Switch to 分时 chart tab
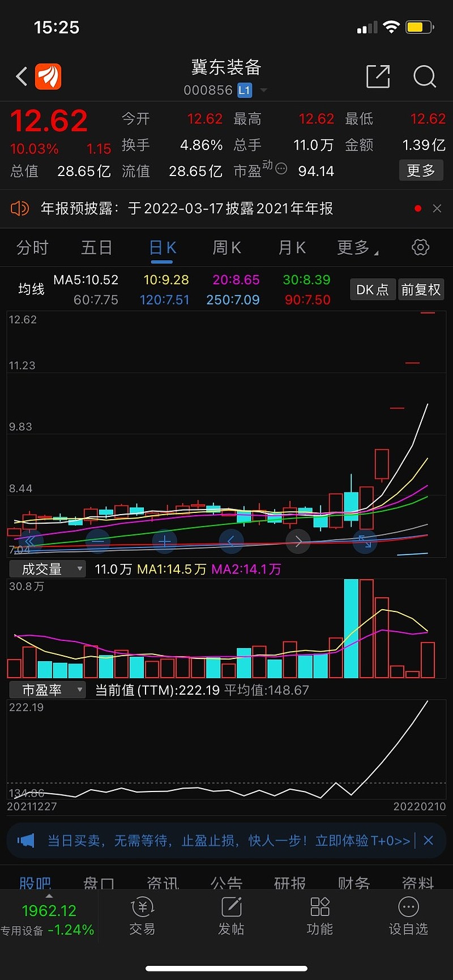Screen dimensions: 453x980 (32, 247)
